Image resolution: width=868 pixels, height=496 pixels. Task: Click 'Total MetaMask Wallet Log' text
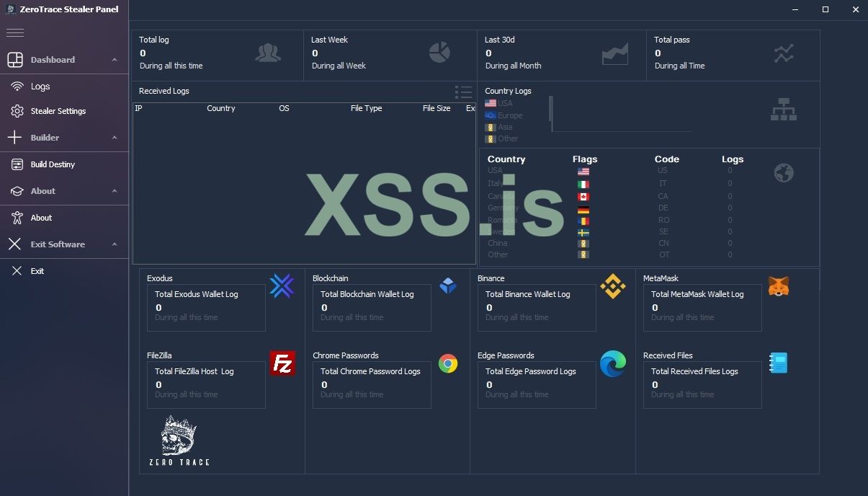click(697, 294)
